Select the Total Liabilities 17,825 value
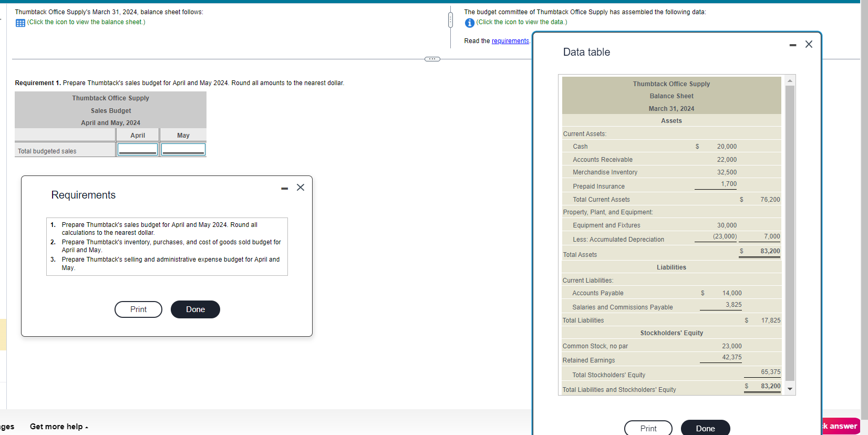 point(771,320)
